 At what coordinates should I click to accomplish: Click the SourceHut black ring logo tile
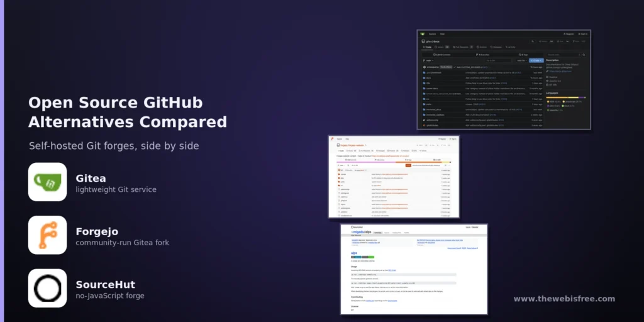47,288
